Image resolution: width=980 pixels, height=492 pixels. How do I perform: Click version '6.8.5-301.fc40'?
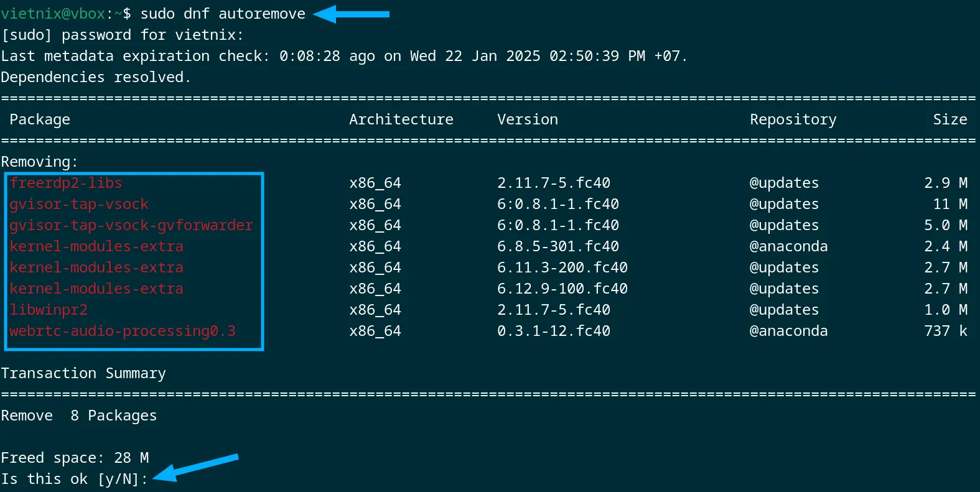pos(558,246)
